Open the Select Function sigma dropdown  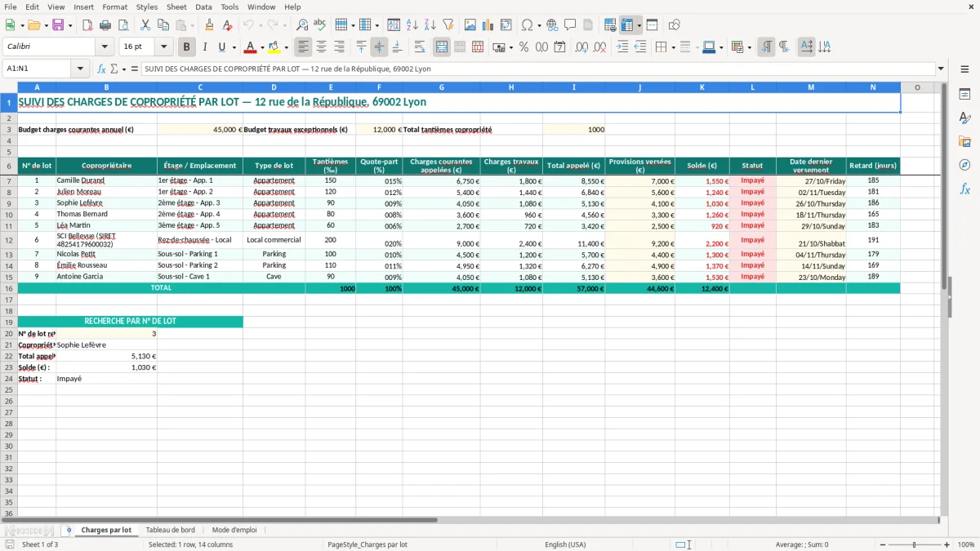pos(122,69)
